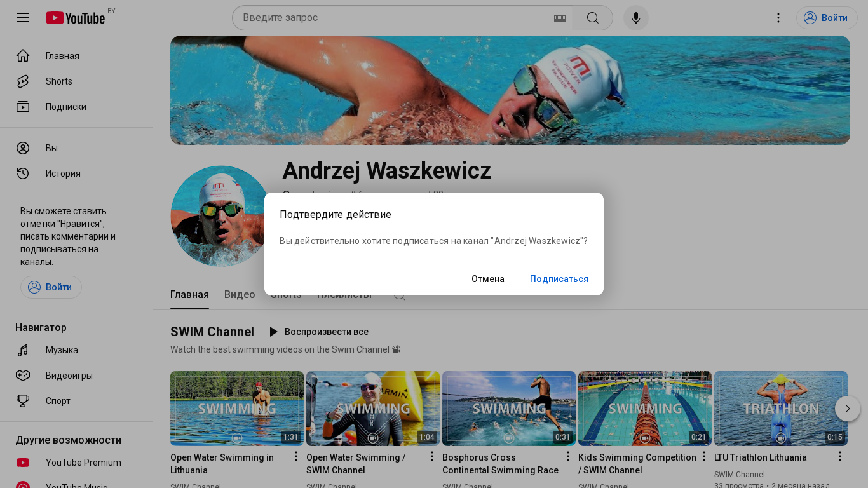Open YouTube Premium in sidebar
868x488 pixels.
76,463
